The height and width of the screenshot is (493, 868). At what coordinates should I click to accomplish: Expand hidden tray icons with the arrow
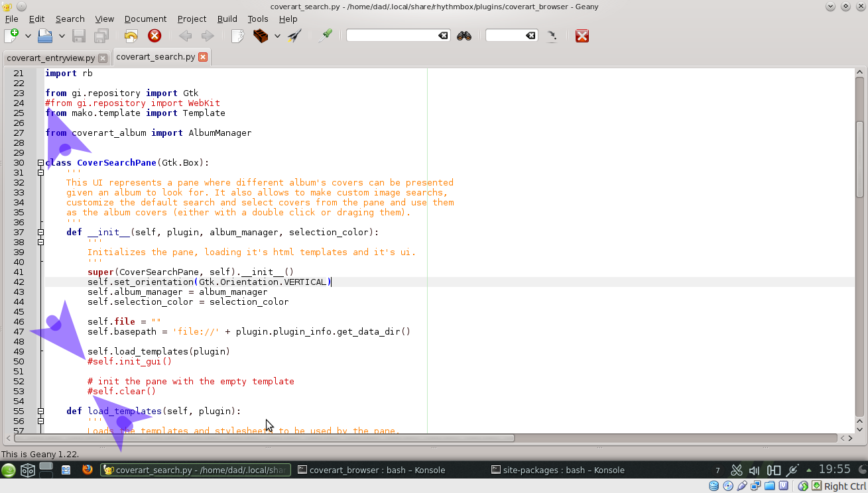coord(808,470)
